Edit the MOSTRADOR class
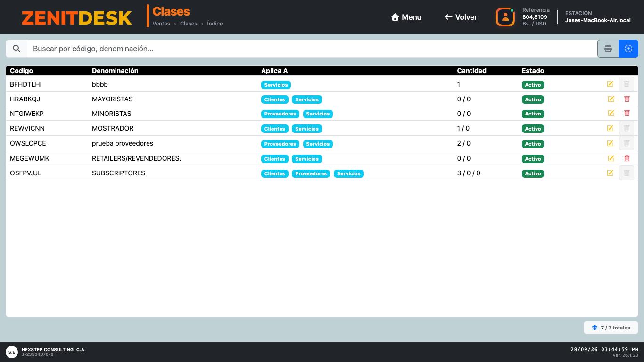644x362 pixels. (x=610, y=128)
